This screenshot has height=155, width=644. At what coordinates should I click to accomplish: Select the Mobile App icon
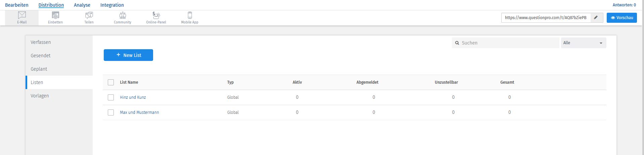(x=190, y=15)
